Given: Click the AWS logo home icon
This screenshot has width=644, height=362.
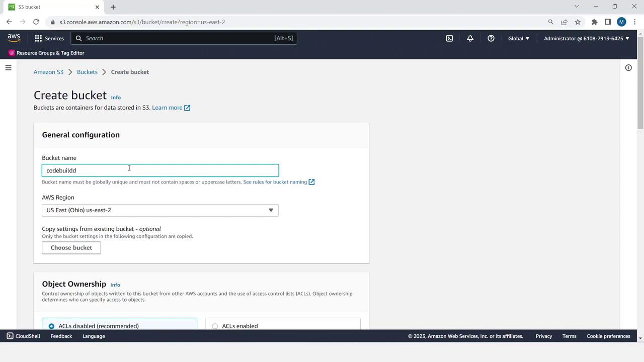Looking at the screenshot, I should 14,38.
